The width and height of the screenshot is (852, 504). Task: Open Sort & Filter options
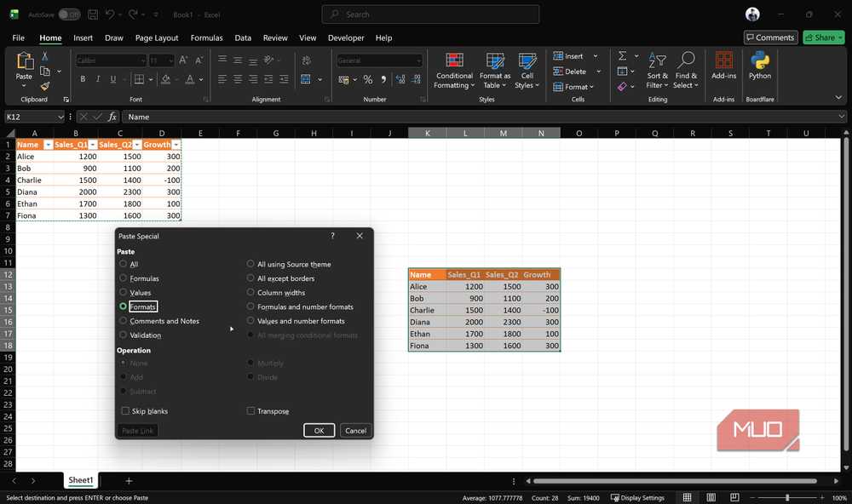(x=657, y=71)
